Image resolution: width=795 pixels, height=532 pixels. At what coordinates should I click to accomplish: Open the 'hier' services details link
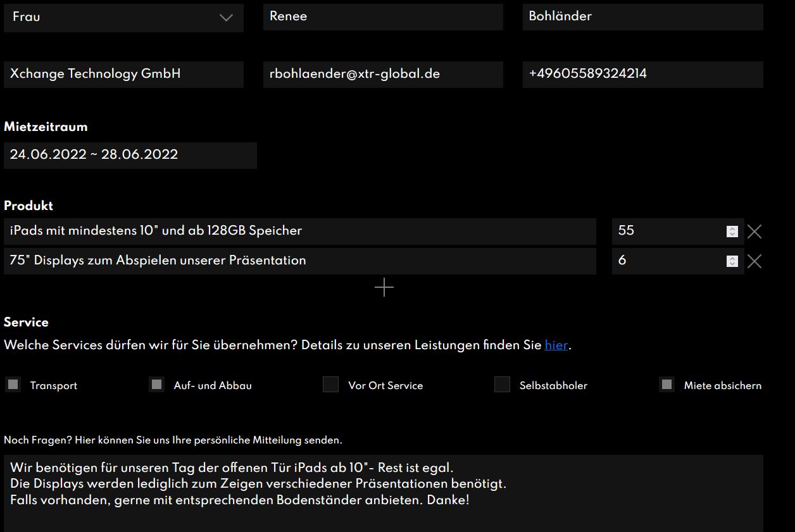556,345
